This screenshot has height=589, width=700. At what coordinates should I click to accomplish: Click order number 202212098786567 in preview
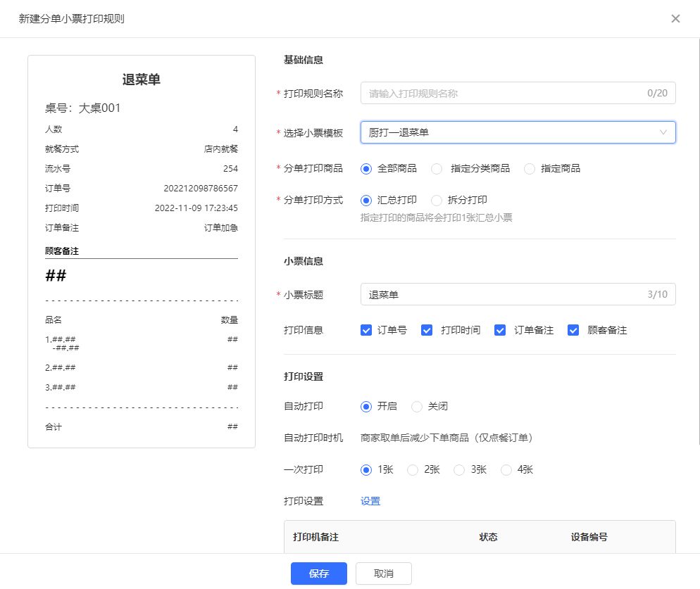[201, 189]
